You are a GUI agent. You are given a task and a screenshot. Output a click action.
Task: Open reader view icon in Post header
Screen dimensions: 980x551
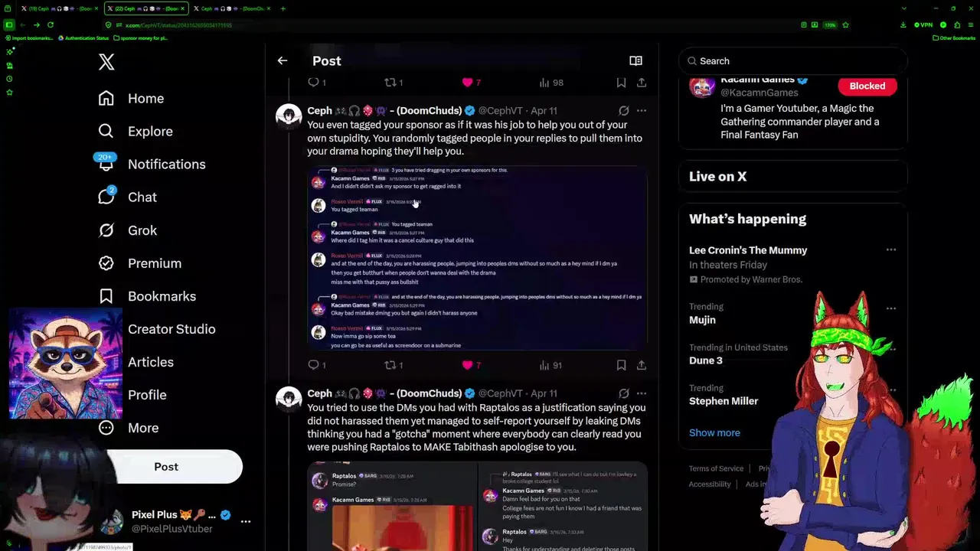click(635, 60)
